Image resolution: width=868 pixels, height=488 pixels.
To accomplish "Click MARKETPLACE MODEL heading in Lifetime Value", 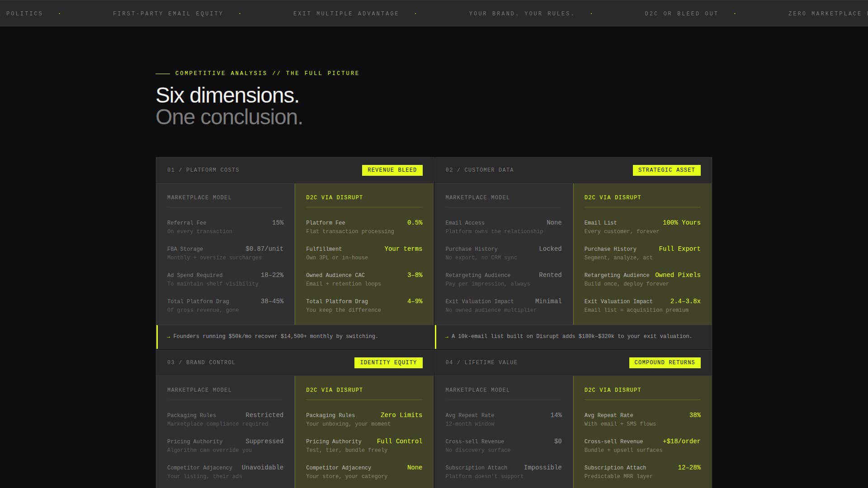I will click(477, 390).
